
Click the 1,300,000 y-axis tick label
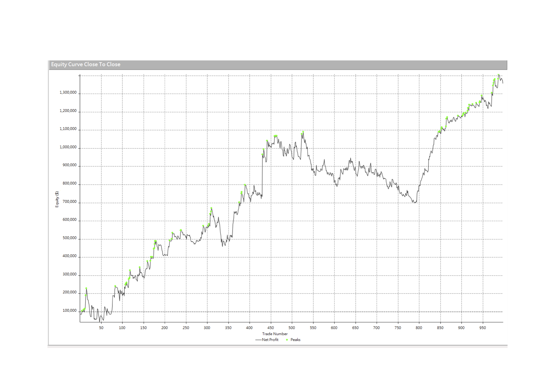tap(68, 93)
